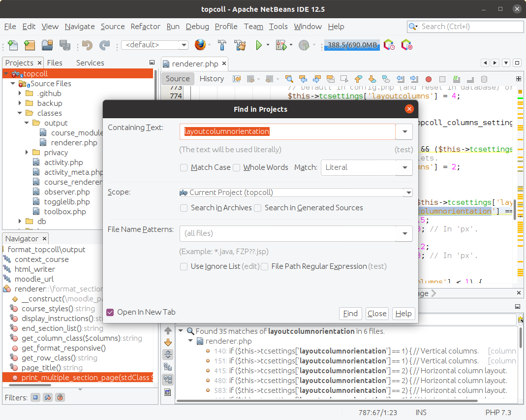526x420 pixels.
Task: Click the Open Project toolbar icon
Action: [x=47, y=45]
